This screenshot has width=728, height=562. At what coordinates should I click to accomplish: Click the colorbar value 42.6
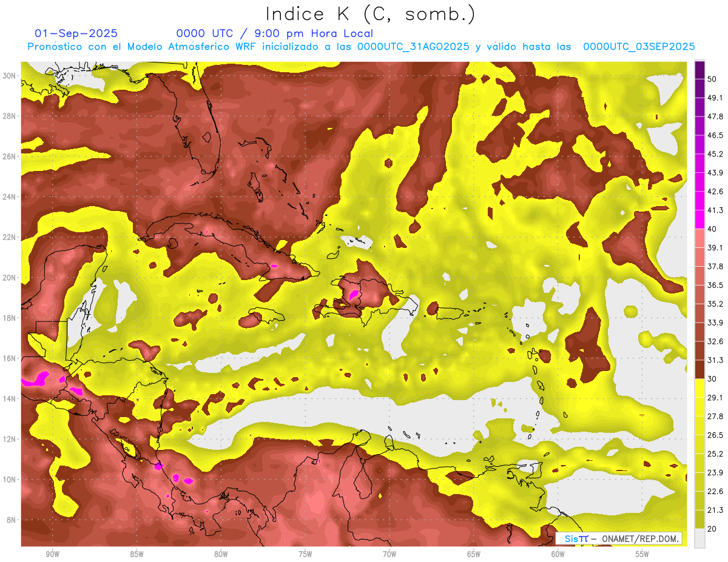point(715,192)
